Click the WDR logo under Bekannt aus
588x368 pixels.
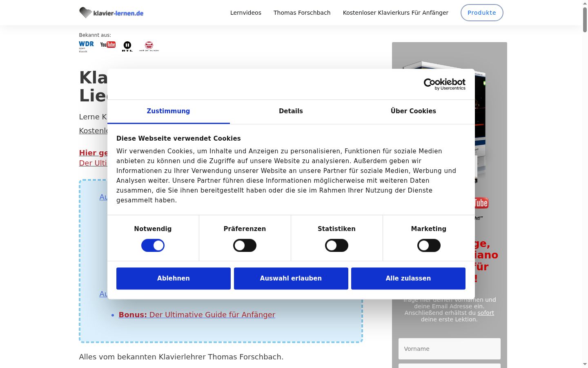click(86, 46)
